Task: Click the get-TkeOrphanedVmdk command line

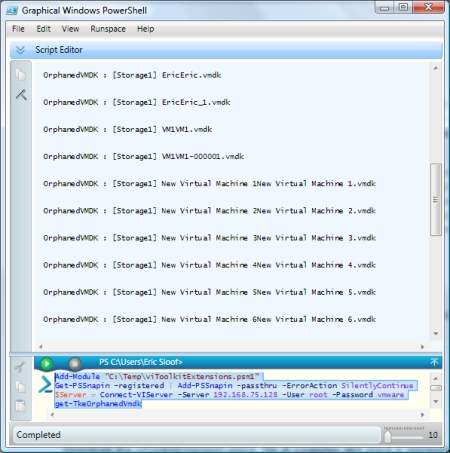Action: tap(98, 404)
